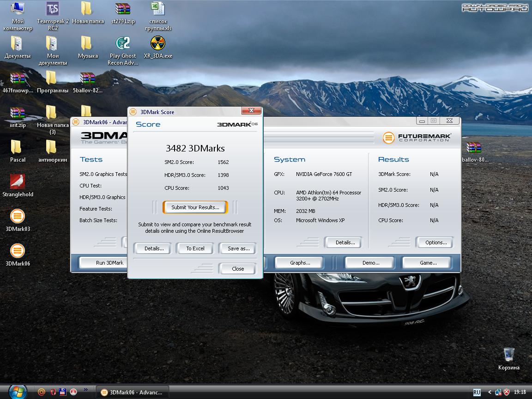532x399 pixels.
Task: Click the Futuremark Corporation logo
Action: [417, 138]
